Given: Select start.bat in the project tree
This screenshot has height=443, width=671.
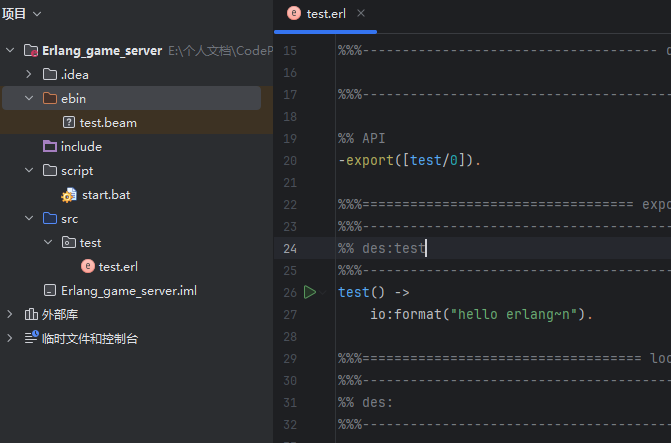Looking at the screenshot, I should click(106, 195).
